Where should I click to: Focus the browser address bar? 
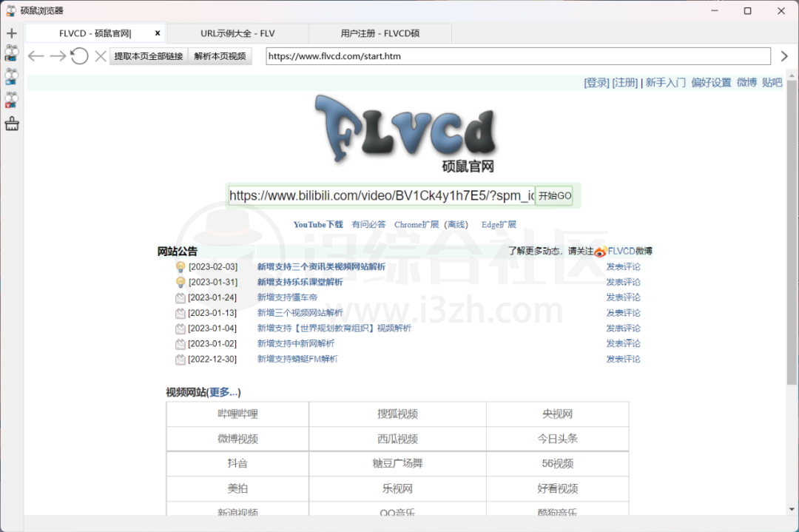[x=518, y=56]
